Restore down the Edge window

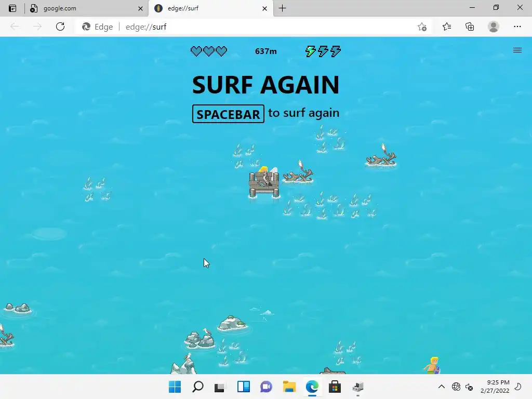point(496,8)
